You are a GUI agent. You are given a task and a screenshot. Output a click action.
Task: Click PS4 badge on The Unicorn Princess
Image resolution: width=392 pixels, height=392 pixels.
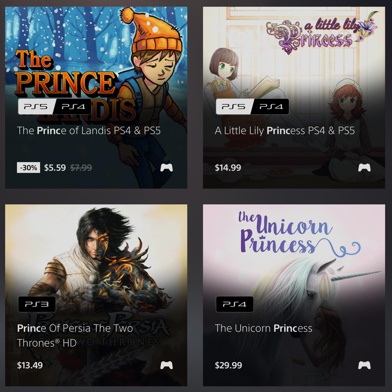[x=235, y=304]
